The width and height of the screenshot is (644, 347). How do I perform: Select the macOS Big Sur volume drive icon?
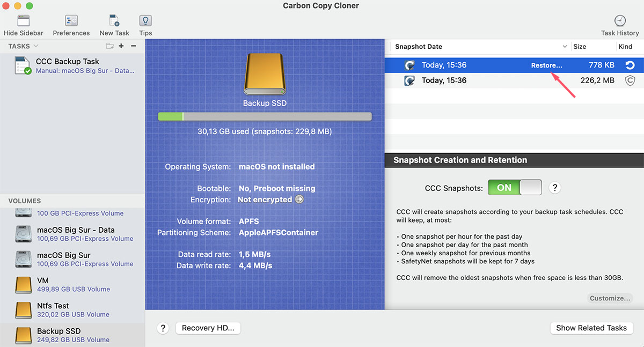point(24,259)
